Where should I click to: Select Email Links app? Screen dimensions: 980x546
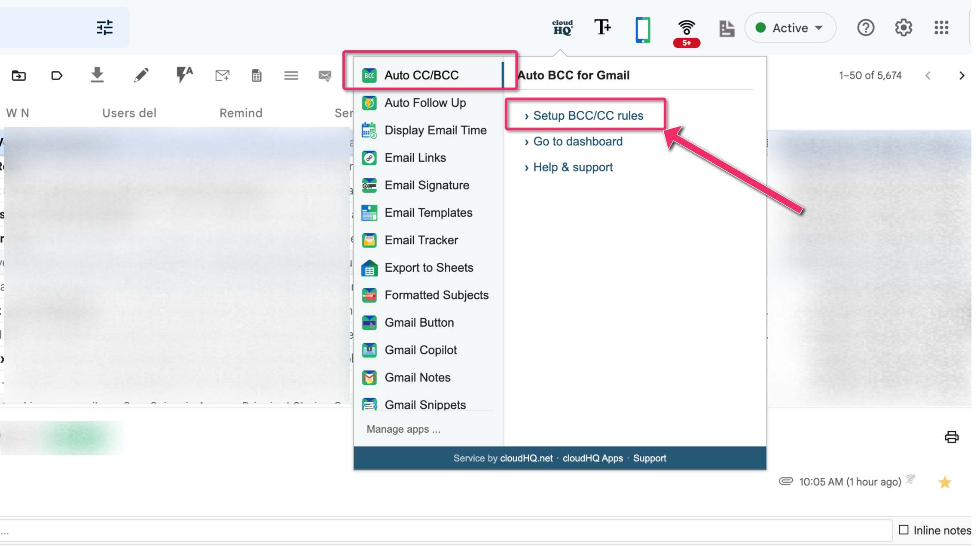pos(428,158)
